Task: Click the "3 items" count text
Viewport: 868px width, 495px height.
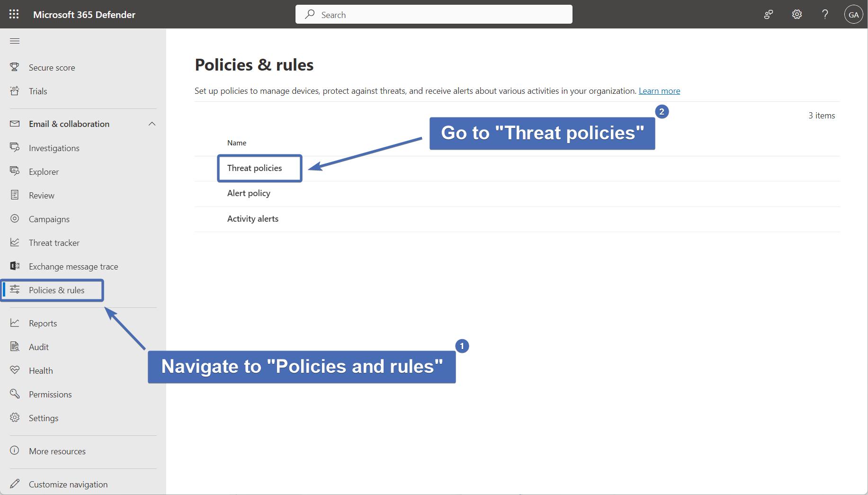Action: (x=822, y=116)
